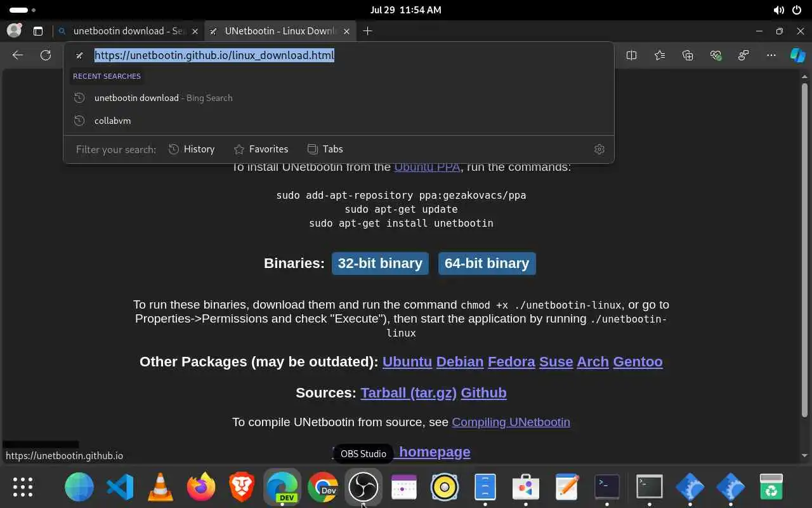Image resolution: width=812 pixels, height=508 pixels.
Task: Open the blue globe browser in dock
Action: click(79, 487)
